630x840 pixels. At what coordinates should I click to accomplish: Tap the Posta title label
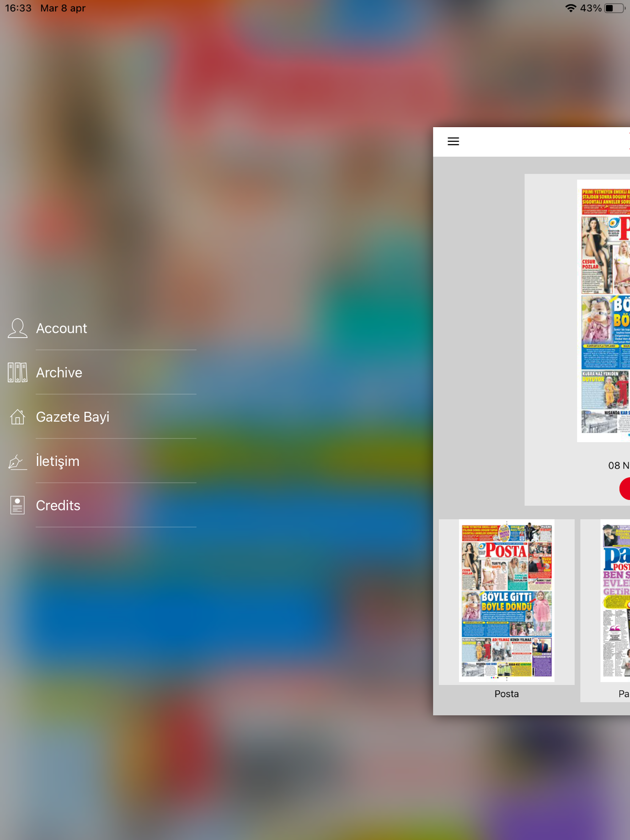[x=507, y=694]
